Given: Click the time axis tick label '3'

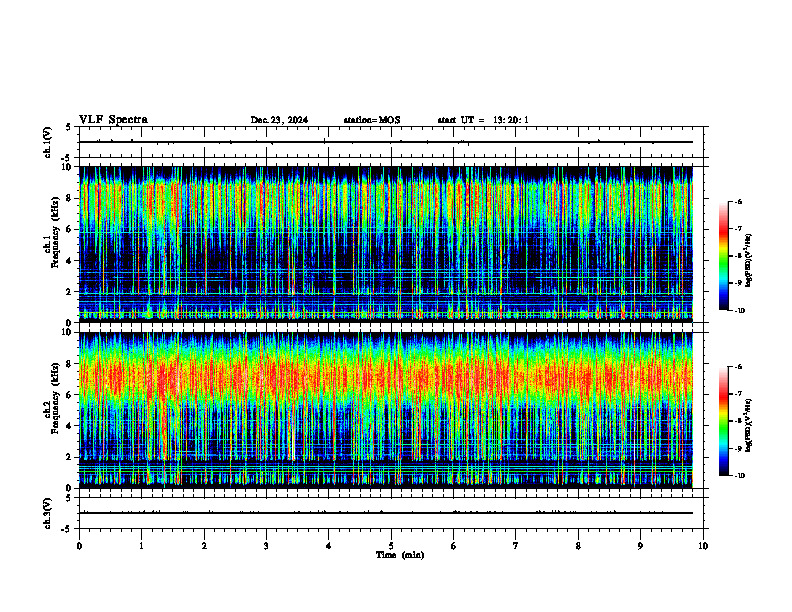Looking at the screenshot, I should 266,546.
